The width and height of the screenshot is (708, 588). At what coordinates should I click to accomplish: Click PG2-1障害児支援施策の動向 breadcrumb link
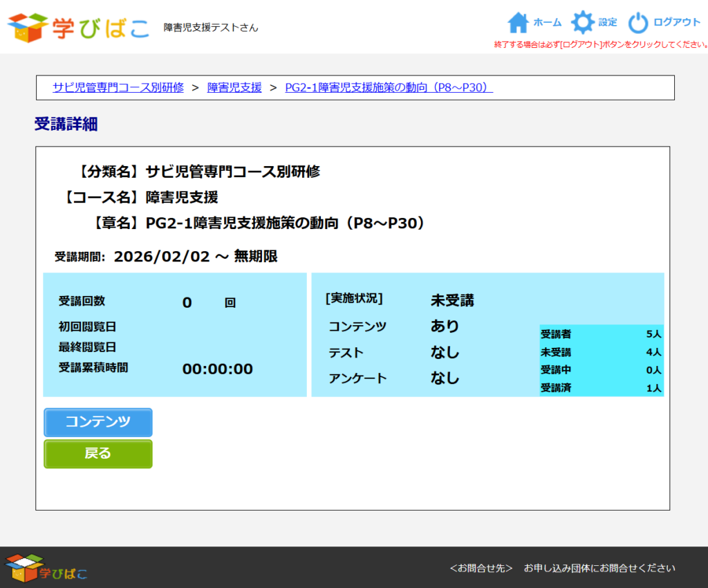pos(389,87)
